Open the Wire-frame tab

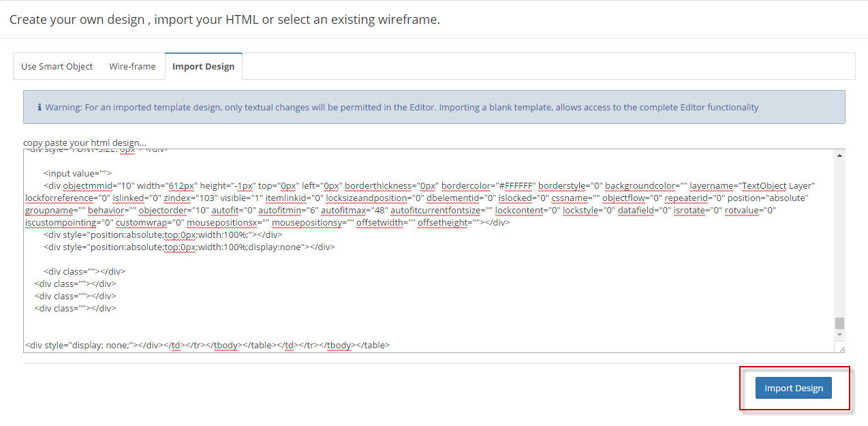click(132, 66)
